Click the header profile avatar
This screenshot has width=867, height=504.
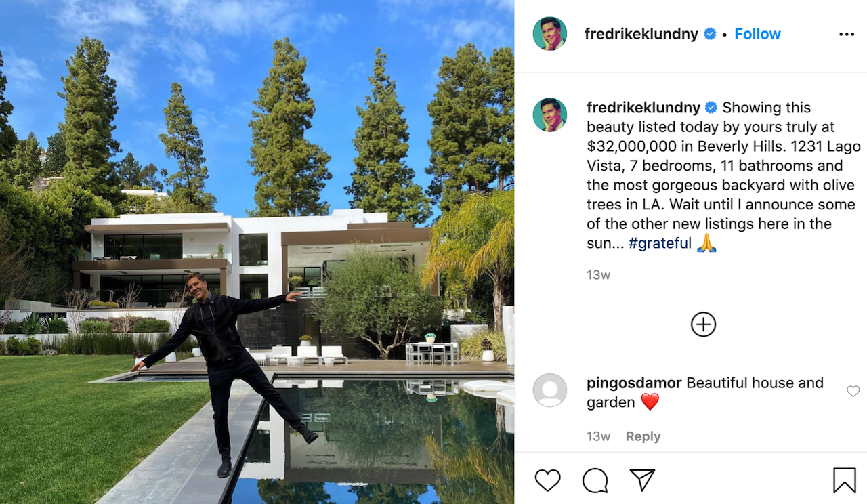tap(549, 34)
